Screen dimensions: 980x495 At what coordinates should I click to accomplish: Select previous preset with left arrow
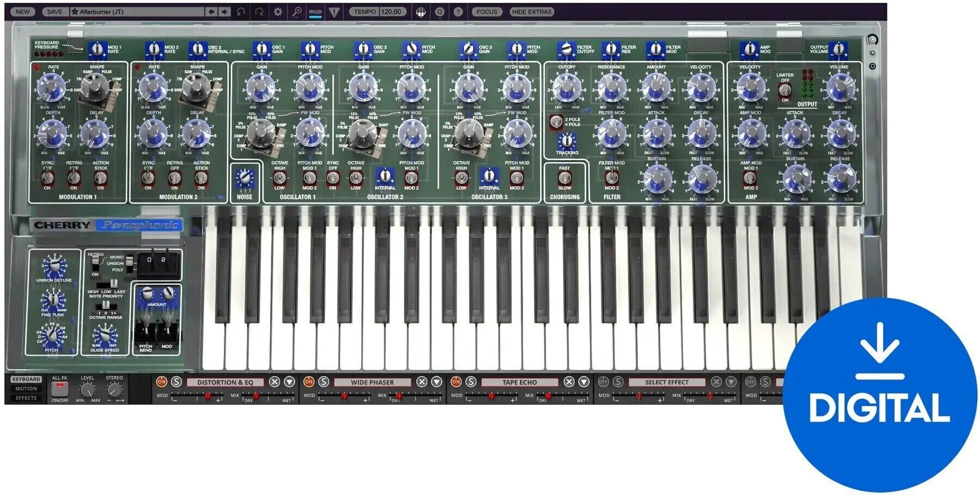coord(212,11)
